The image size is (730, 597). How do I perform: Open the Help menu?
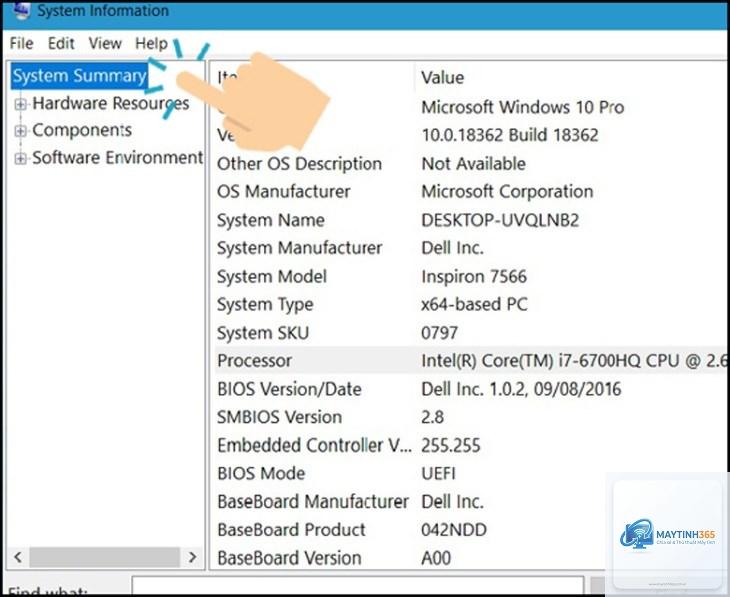click(151, 43)
